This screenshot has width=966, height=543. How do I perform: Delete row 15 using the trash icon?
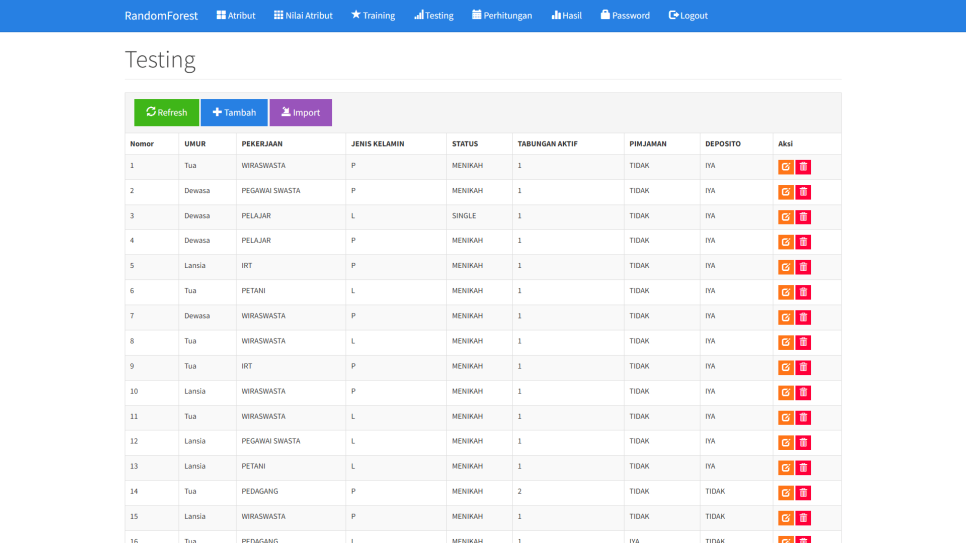pos(803,517)
